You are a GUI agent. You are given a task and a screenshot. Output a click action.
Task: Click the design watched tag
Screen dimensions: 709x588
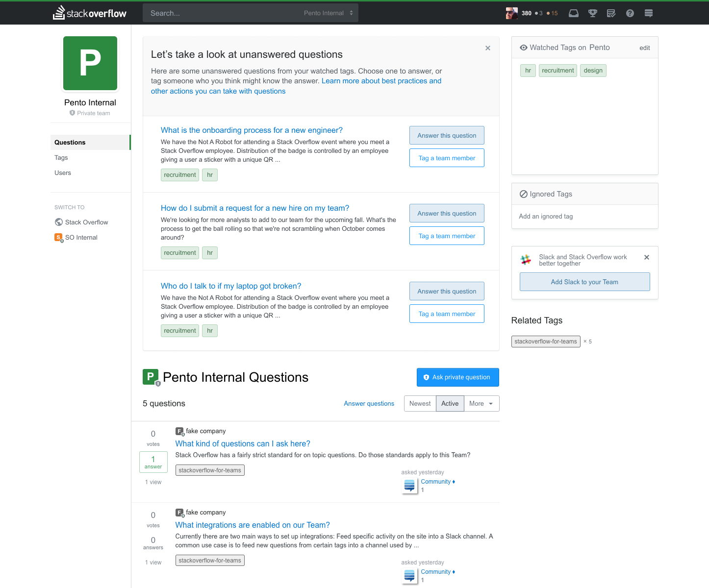click(x=593, y=71)
